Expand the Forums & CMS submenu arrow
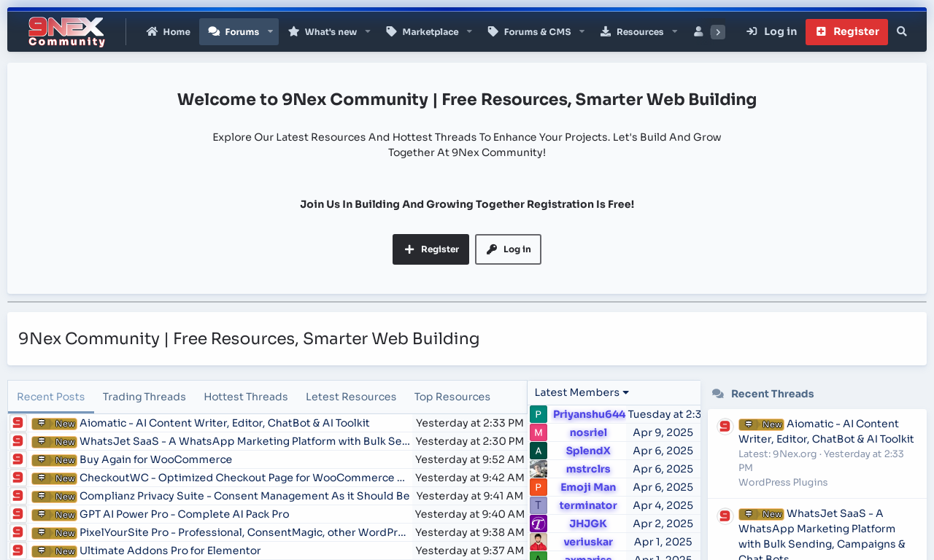 tap(582, 31)
